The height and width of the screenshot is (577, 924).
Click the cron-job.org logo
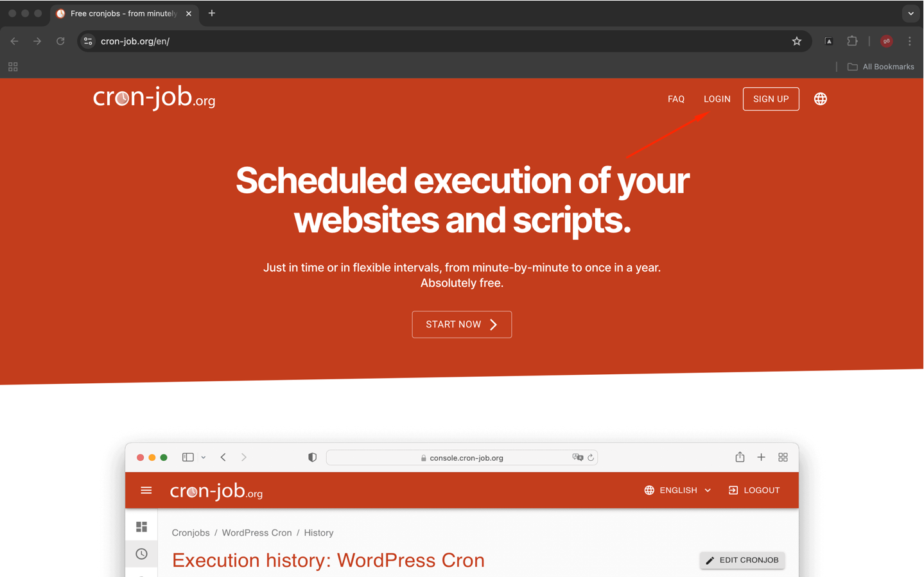pos(154,98)
